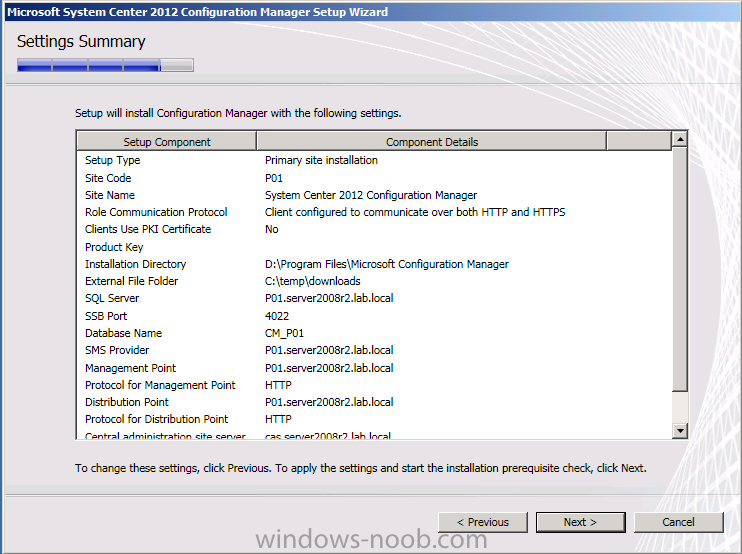
Task: Click the SMS Provider hostname value
Action: pyautogui.click(x=329, y=351)
